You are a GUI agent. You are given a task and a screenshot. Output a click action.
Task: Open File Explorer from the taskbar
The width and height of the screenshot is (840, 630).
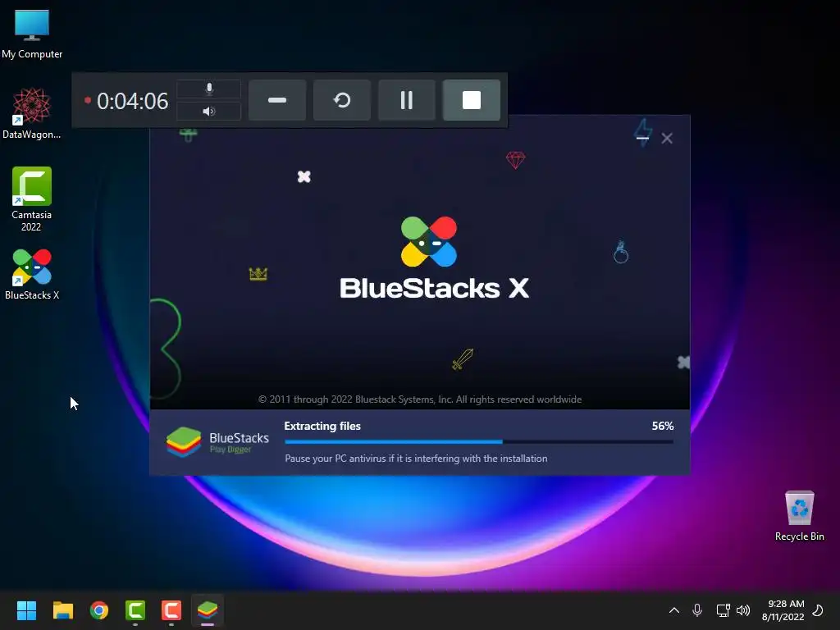(62, 610)
